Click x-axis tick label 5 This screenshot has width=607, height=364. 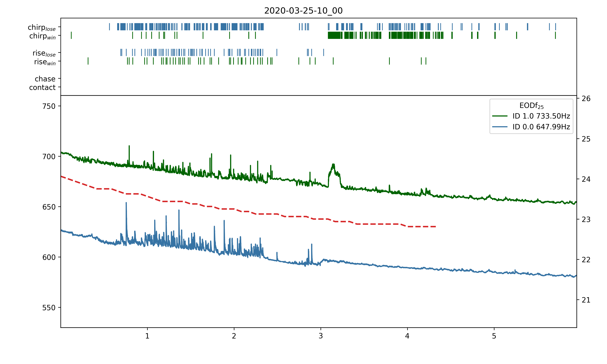pyautogui.click(x=494, y=336)
